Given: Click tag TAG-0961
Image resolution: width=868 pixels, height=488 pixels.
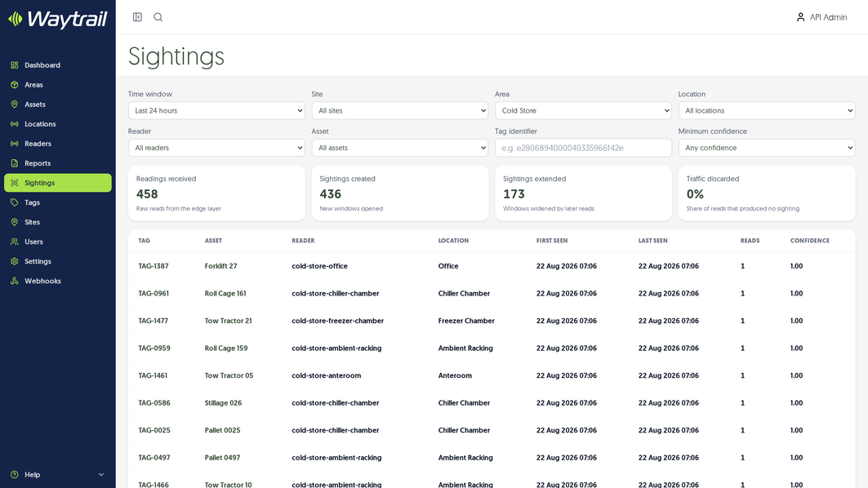Looking at the screenshot, I should click(154, 294).
